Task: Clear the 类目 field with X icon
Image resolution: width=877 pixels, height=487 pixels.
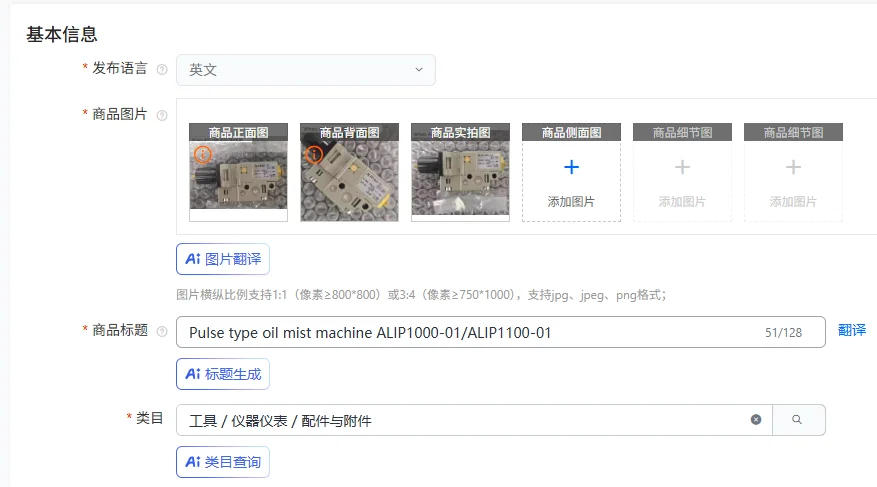Action: [x=756, y=420]
